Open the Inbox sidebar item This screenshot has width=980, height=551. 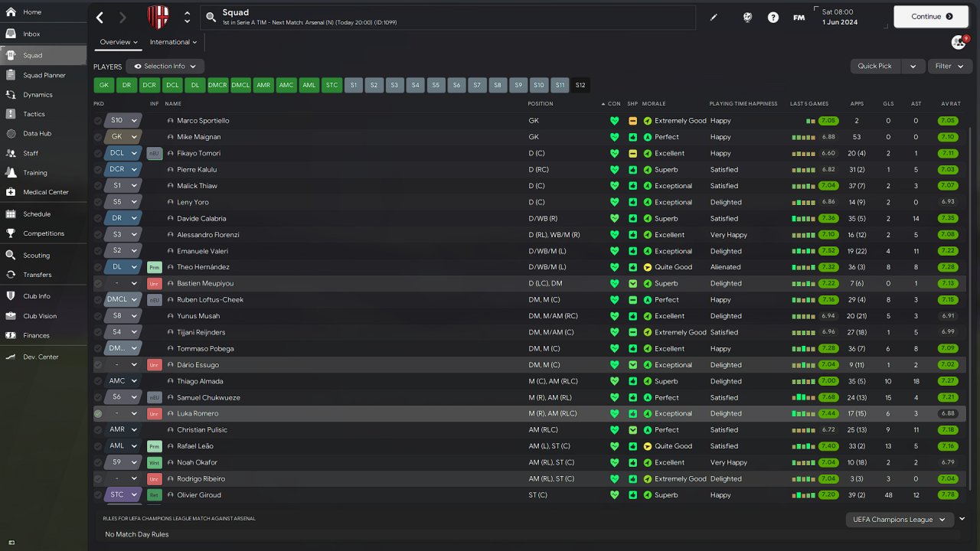pyautogui.click(x=43, y=34)
